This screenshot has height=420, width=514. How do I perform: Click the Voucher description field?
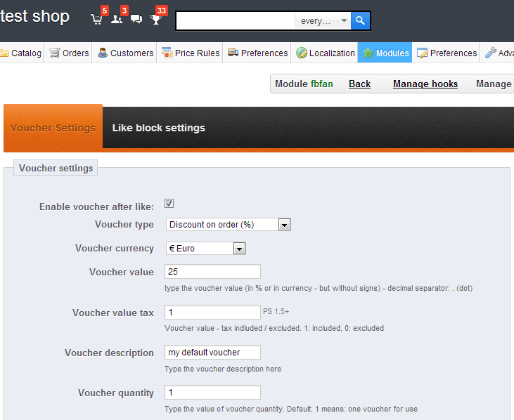pyautogui.click(x=213, y=353)
